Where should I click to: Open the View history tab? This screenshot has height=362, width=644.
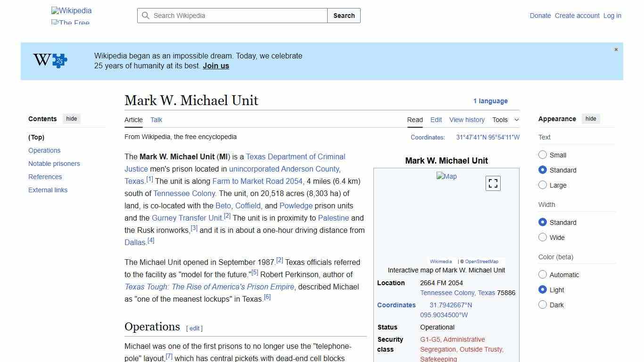click(467, 120)
